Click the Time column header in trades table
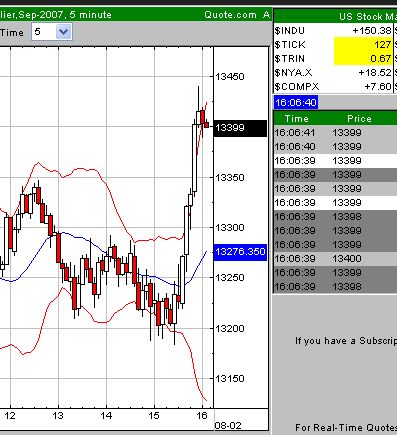Image resolution: width=397 pixels, height=435 pixels. (296, 119)
